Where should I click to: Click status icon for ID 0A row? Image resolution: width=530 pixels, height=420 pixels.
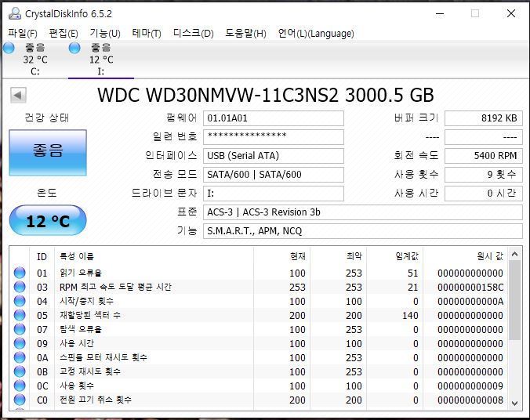point(20,357)
